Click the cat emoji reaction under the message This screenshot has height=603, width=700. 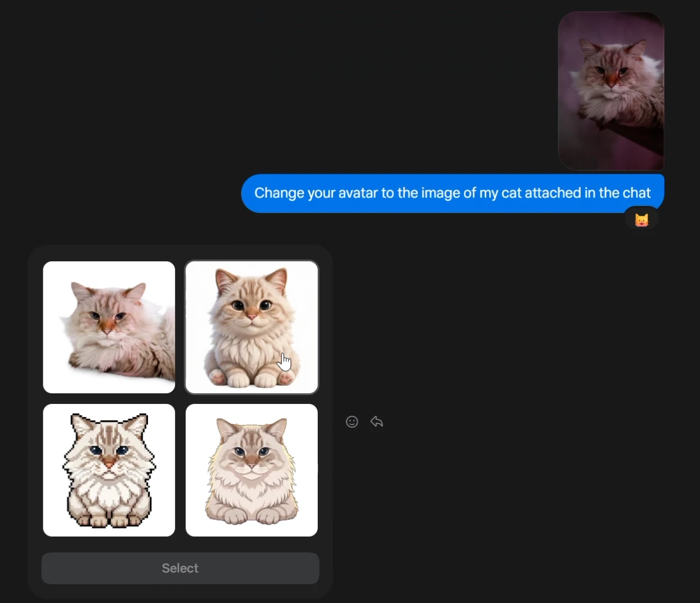click(x=641, y=220)
